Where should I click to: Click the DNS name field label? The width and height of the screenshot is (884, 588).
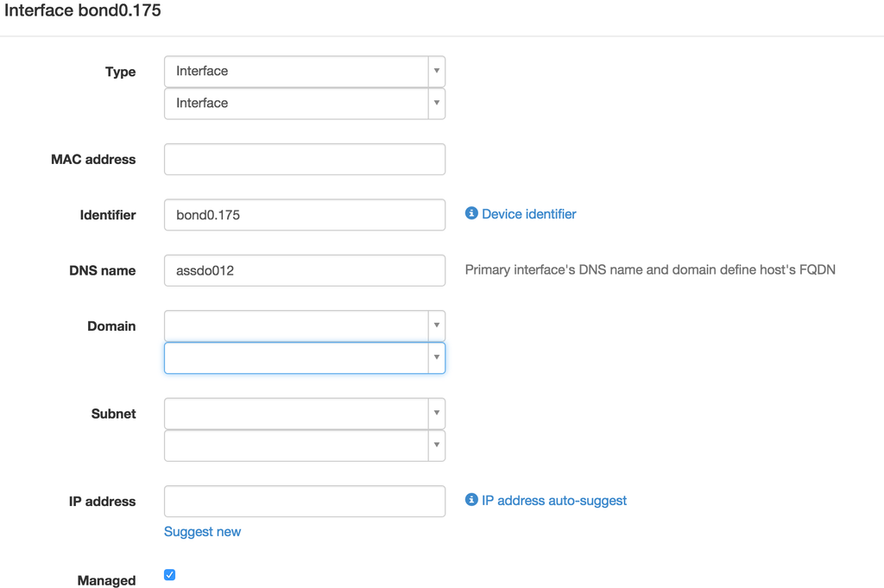[x=103, y=270]
